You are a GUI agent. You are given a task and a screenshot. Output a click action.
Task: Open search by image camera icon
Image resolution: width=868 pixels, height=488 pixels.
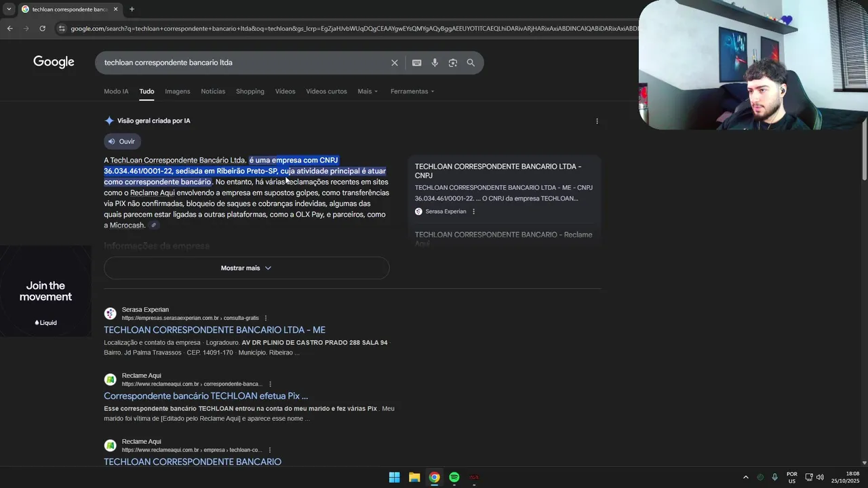(452, 62)
